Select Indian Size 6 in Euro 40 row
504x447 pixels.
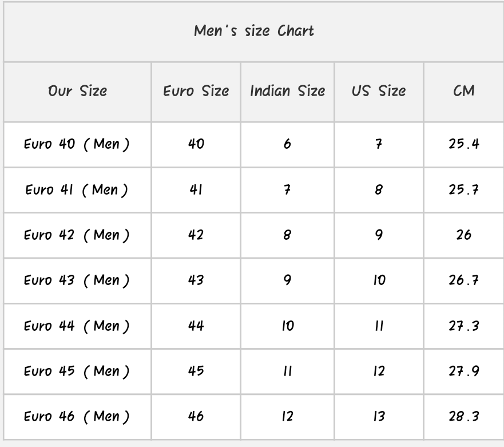(287, 144)
